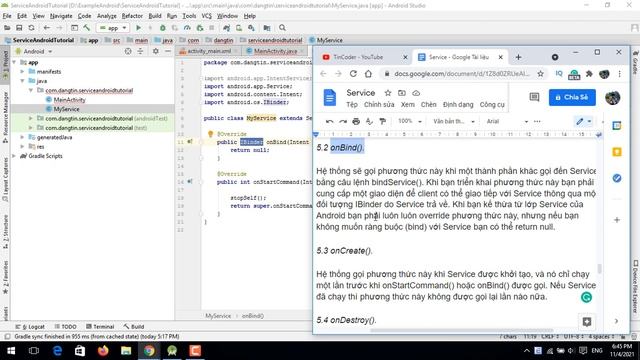Screen dimensions: 640x360
Task: Switch to activity_main.xml editor tab
Action: coord(209,51)
